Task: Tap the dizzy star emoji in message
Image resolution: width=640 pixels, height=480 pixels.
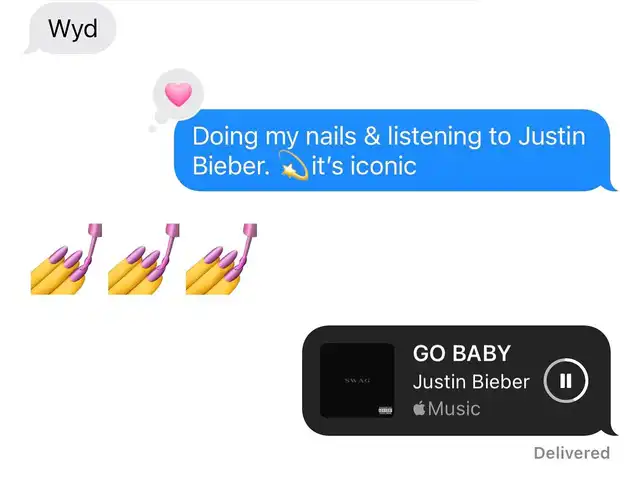Action: (x=293, y=166)
